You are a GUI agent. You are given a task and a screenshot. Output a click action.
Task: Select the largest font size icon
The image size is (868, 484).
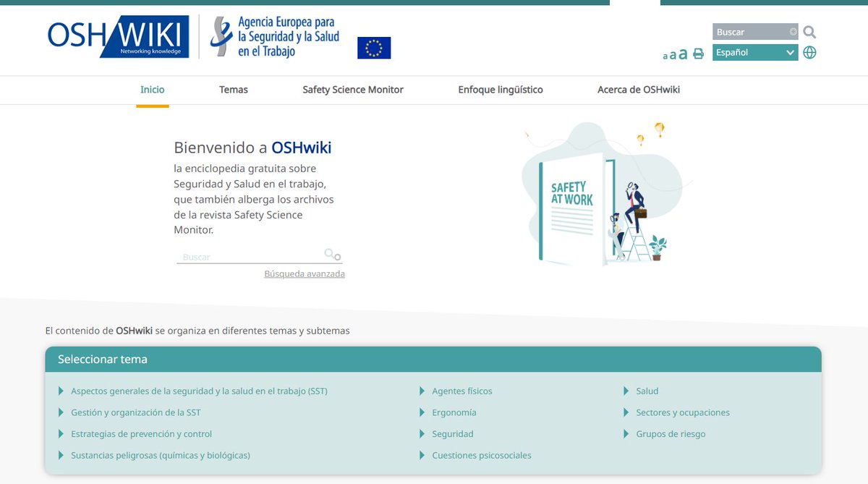(683, 53)
